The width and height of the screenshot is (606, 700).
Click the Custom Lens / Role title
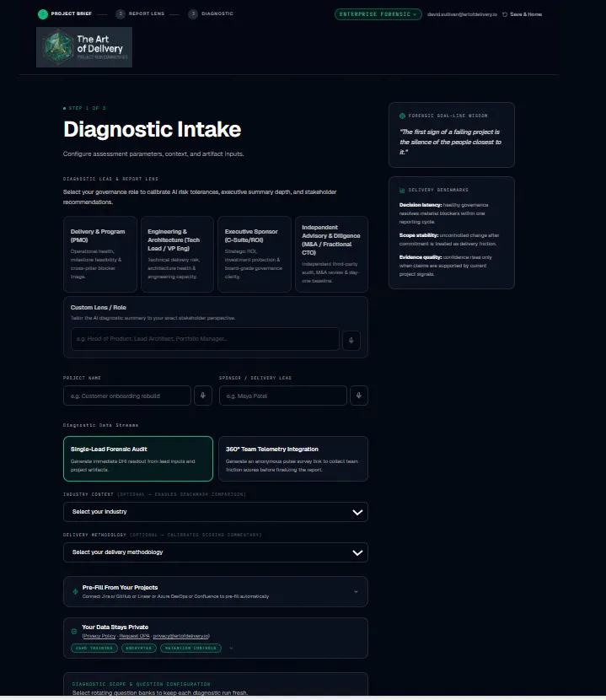98,308
